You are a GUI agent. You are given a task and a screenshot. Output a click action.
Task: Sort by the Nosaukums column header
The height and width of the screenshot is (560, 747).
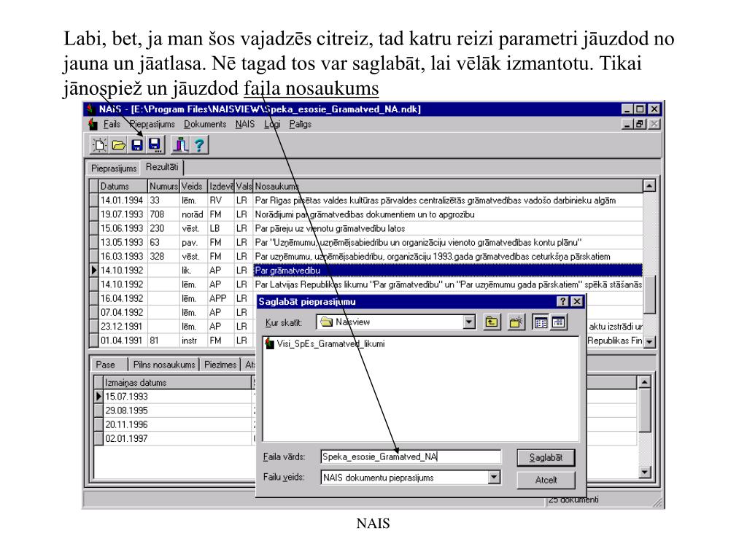(x=447, y=186)
